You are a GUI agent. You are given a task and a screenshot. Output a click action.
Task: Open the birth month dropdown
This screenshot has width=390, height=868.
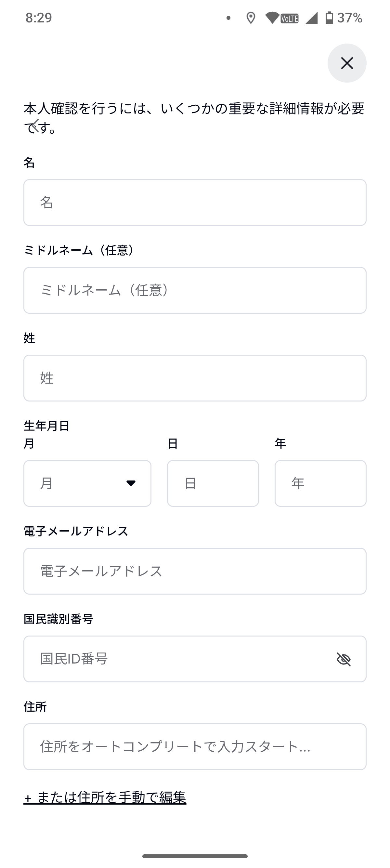87,483
